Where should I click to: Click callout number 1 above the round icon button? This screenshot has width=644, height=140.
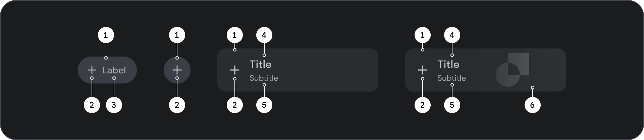[x=177, y=35]
